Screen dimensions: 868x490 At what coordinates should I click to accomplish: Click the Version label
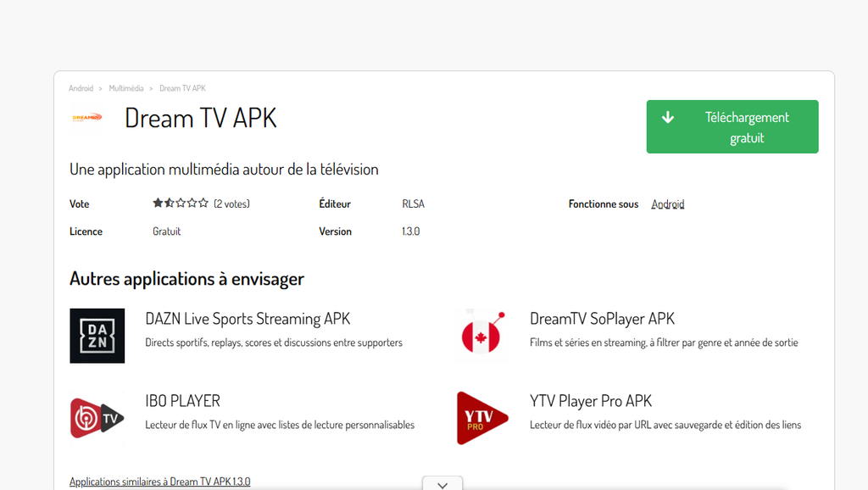pyautogui.click(x=335, y=231)
